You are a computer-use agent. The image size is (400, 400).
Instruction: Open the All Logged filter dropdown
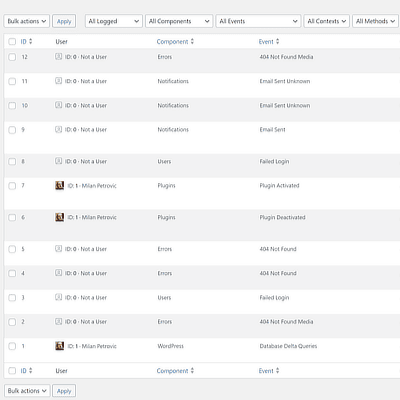114,21
